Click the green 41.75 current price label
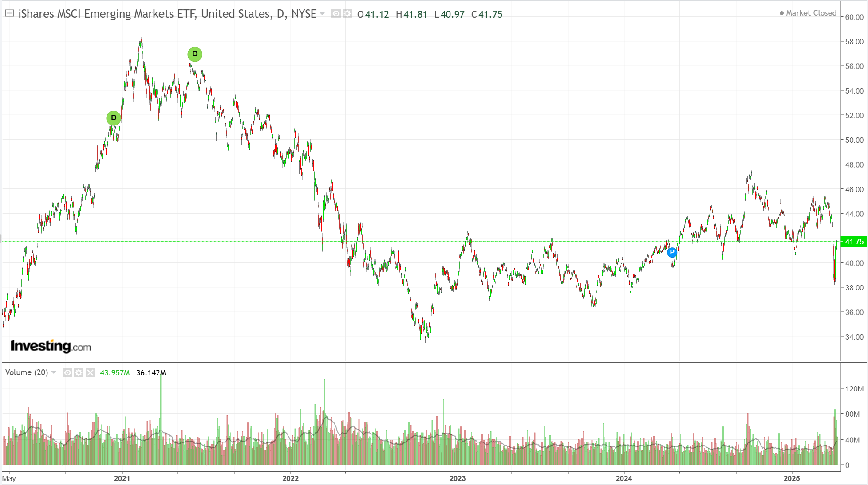 (x=854, y=242)
